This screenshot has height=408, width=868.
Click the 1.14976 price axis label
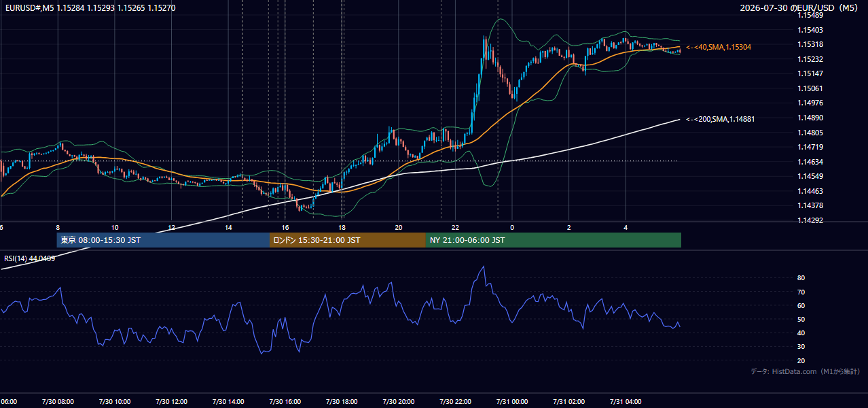pyautogui.click(x=810, y=103)
